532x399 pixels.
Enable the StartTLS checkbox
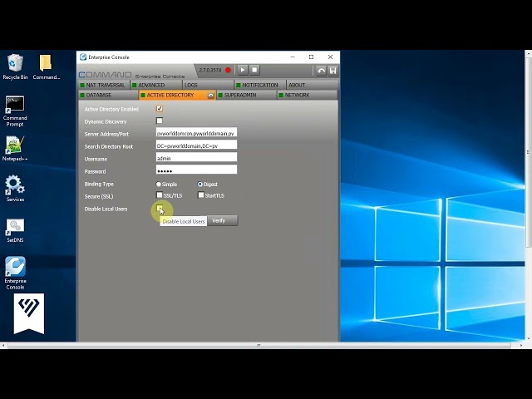click(201, 195)
